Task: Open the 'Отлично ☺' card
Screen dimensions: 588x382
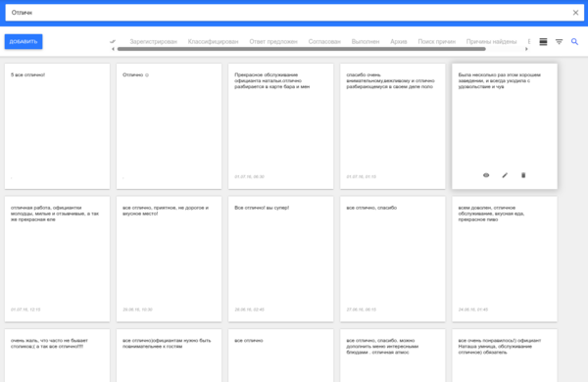Action: pyautogui.click(x=169, y=126)
